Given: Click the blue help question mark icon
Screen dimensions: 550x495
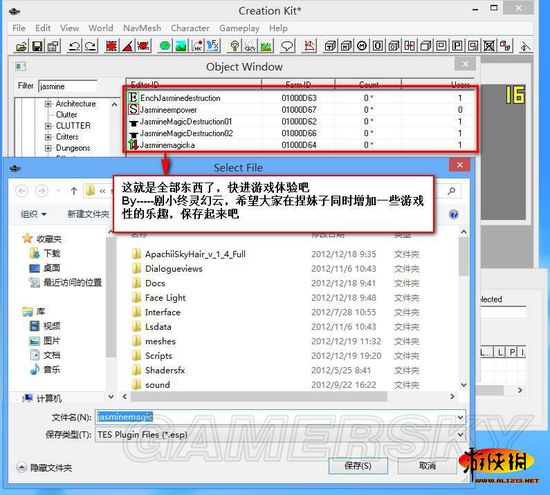Looking at the screenshot, I should point(454,214).
